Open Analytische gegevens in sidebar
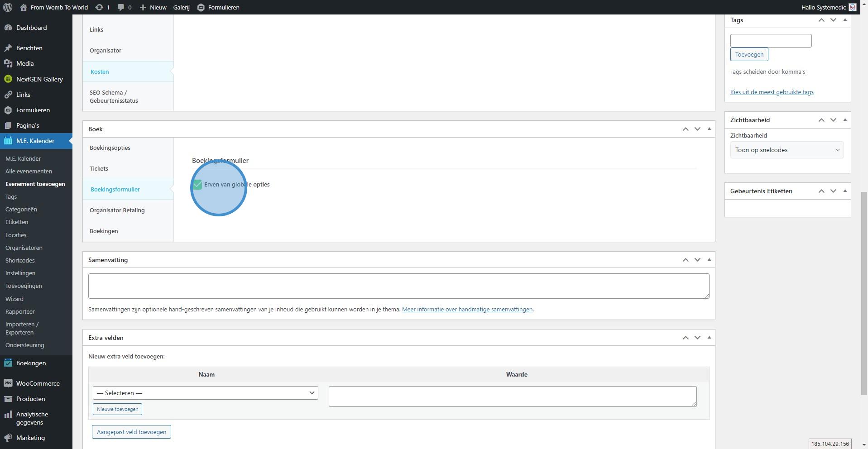The width and height of the screenshot is (868, 449). 32,418
